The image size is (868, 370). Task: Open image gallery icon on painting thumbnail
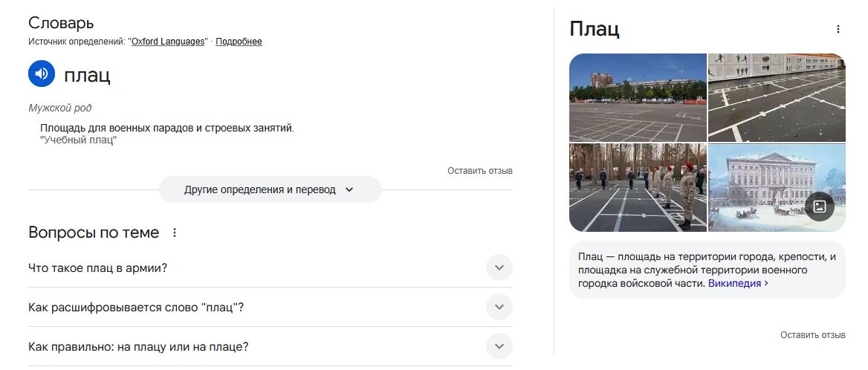point(819,207)
